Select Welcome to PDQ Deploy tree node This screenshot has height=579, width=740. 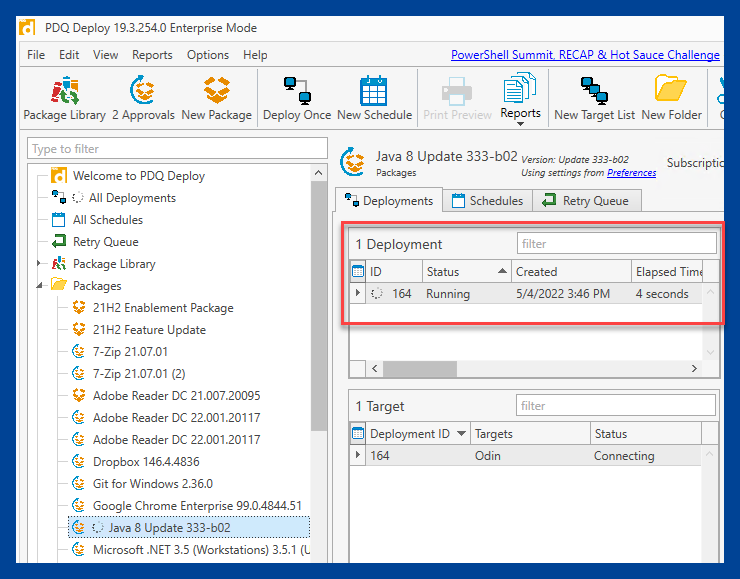coord(139,176)
